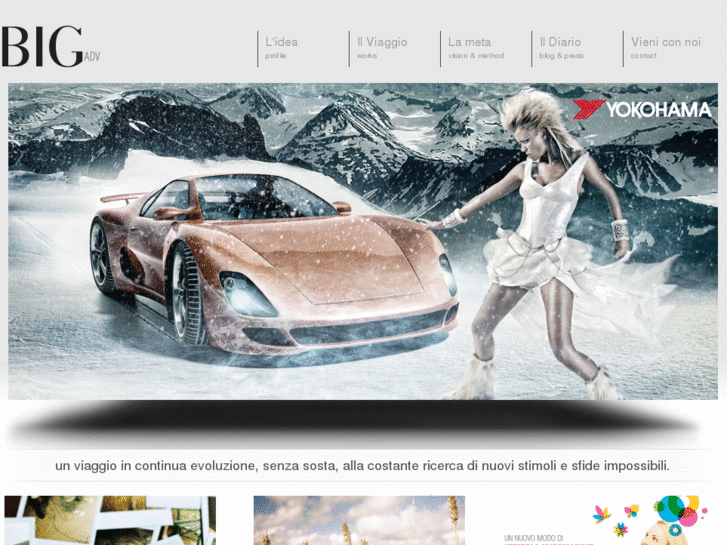Open the colorful 'Un nuovo modo di' thumbnail

(606, 520)
